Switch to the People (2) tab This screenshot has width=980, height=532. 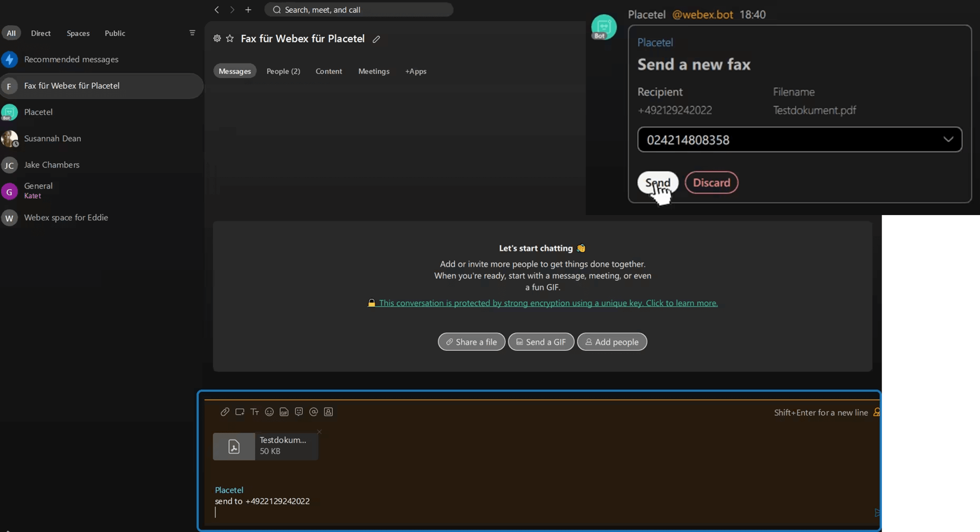point(283,71)
